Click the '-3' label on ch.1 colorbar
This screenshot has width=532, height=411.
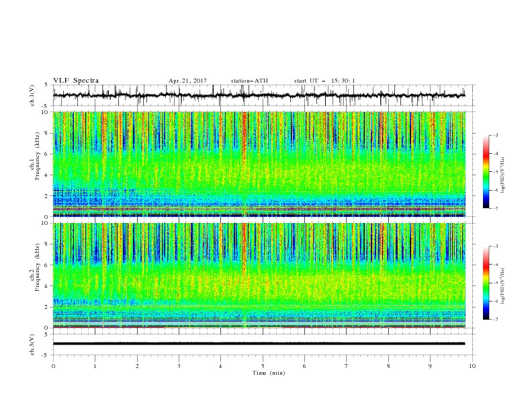click(x=495, y=135)
